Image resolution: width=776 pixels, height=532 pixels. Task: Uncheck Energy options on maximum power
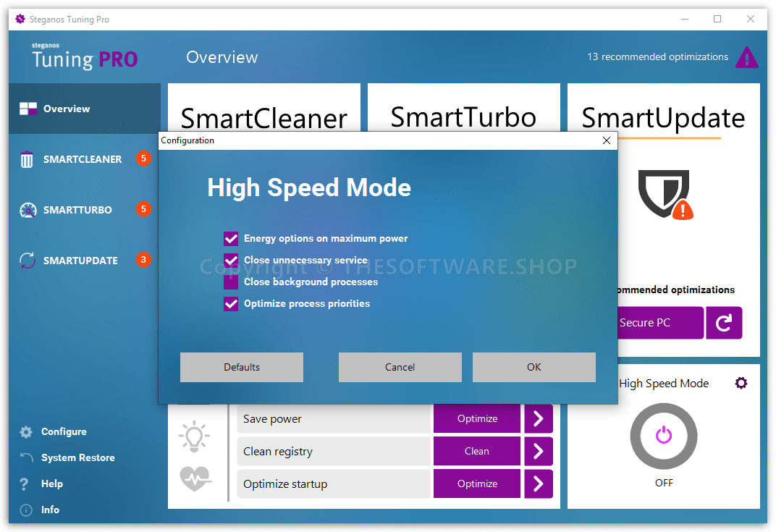(x=231, y=239)
